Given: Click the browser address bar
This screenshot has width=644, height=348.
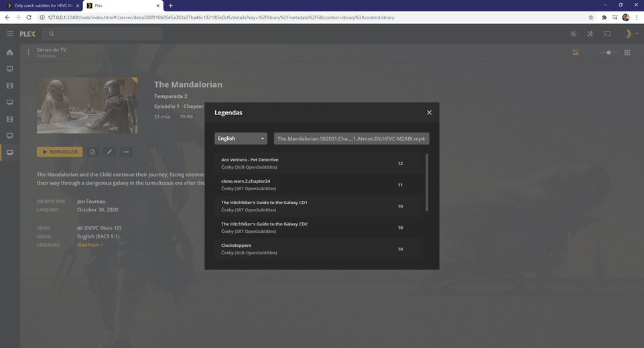Looking at the screenshot, I should click(312, 17).
